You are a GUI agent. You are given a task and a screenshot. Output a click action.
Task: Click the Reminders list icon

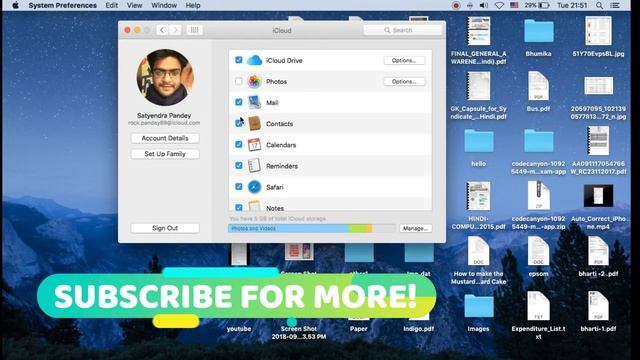click(254, 166)
